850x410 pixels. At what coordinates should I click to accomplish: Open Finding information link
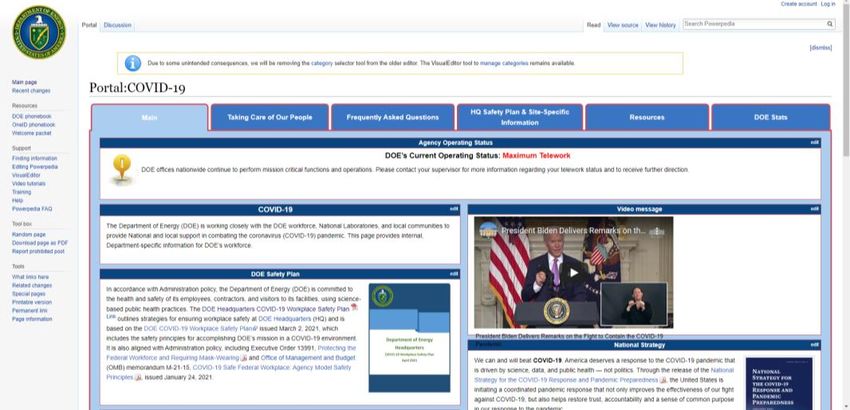[x=34, y=158]
